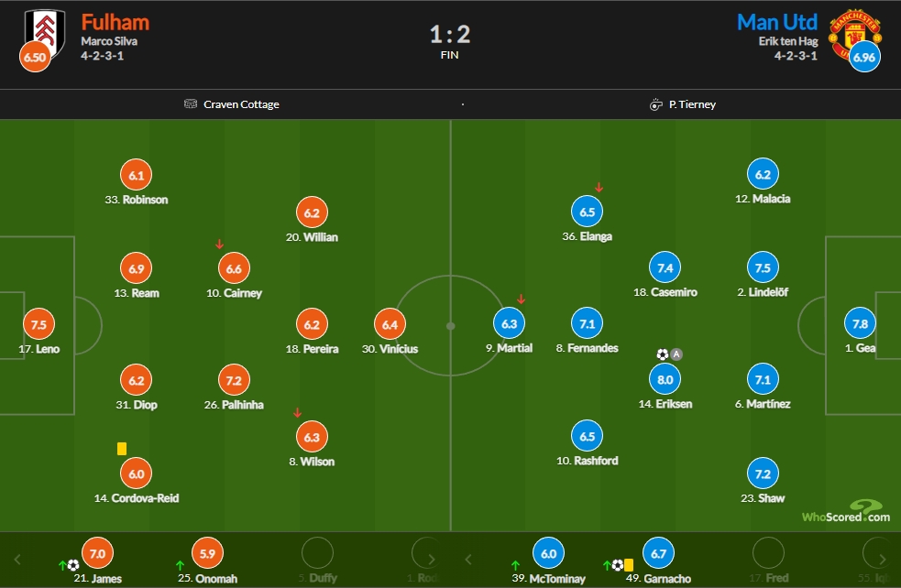Click Cordova-Reid's yellow card icon
Viewport: 901px width, 588px height.
pos(122,449)
